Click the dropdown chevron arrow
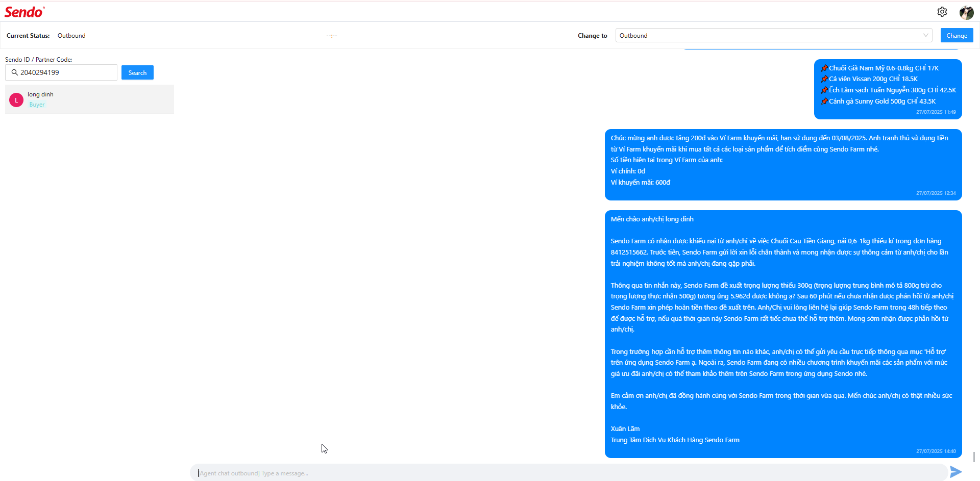 pos(925,35)
